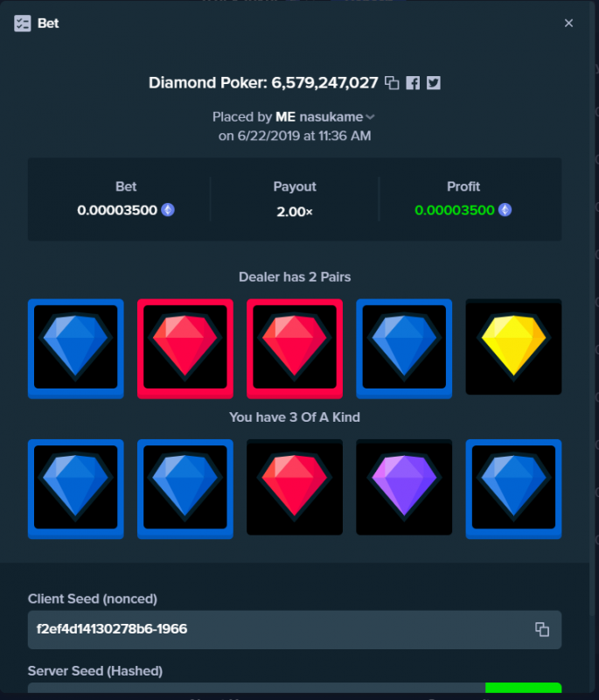Click the 'Server Seed (Hashed)' label

[95, 671]
